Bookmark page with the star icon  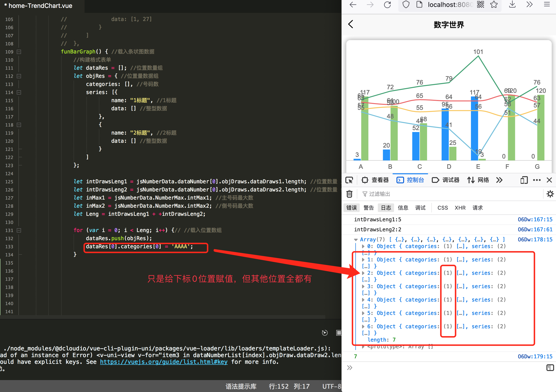pyautogui.click(x=494, y=5)
